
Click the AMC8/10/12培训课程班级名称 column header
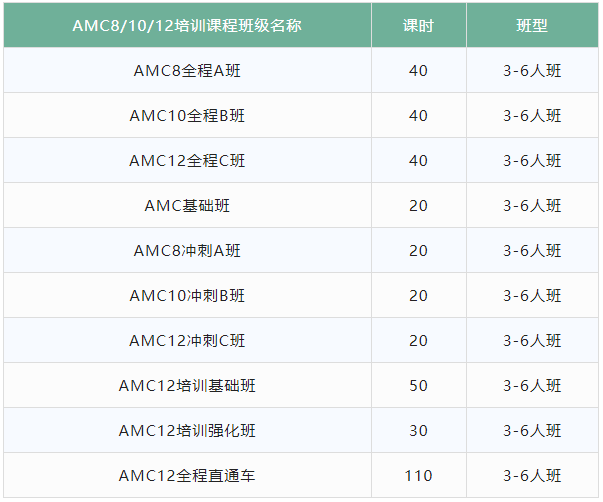pos(187,26)
